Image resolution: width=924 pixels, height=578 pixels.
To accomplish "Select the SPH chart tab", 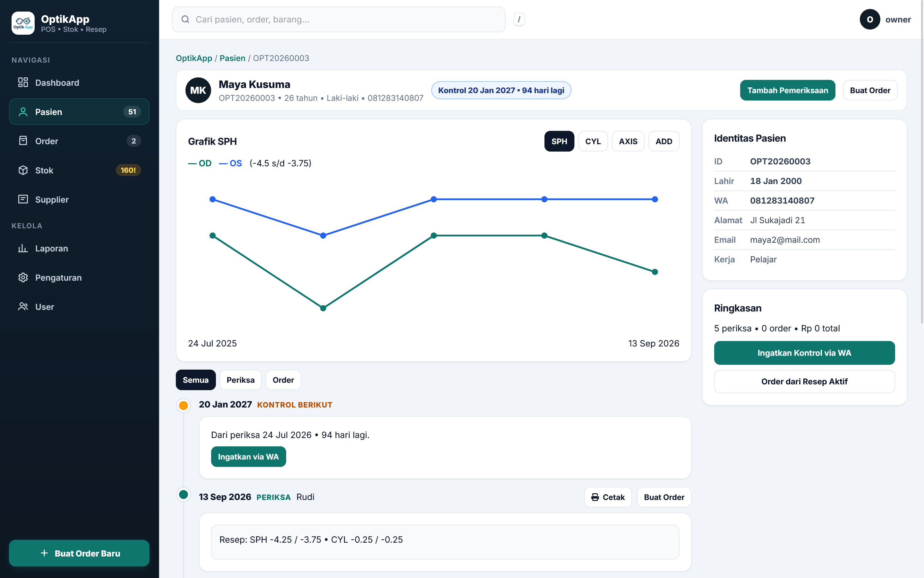I will (x=559, y=141).
